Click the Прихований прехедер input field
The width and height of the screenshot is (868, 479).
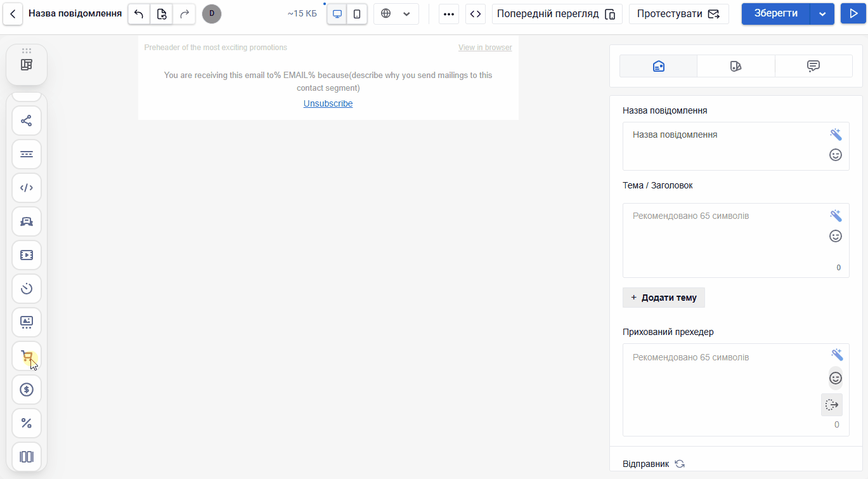[735, 390]
